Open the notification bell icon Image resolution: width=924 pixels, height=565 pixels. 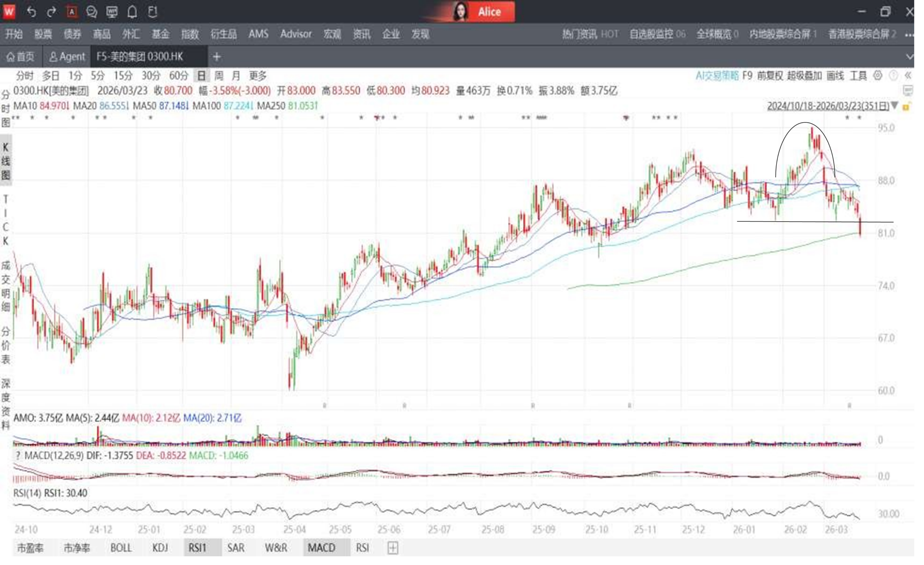coord(132,12)
